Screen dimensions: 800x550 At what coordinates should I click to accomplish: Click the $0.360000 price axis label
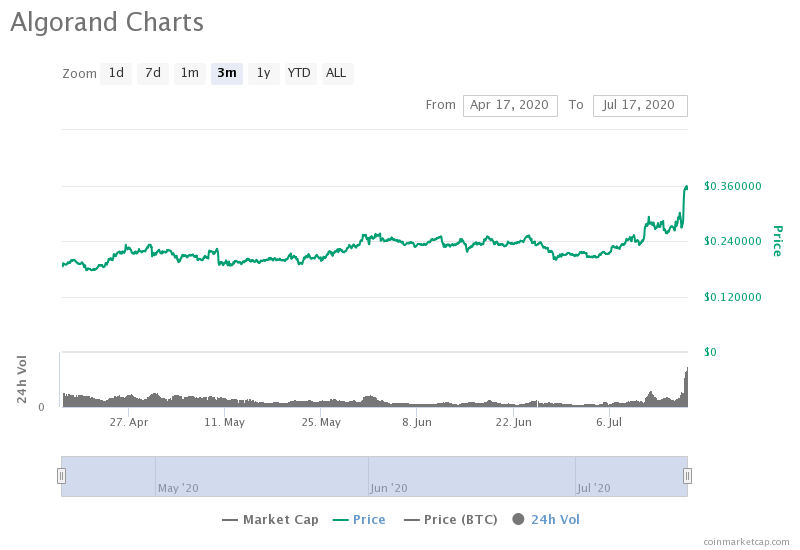[733, 186]
